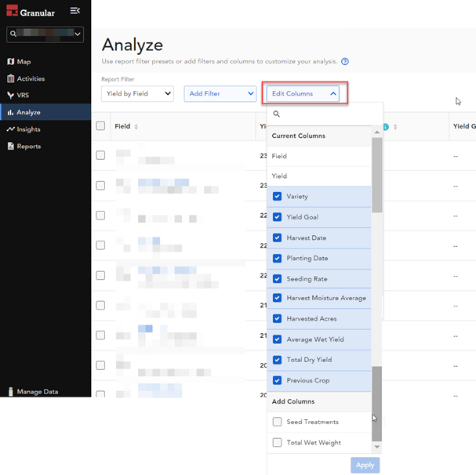Click the Activities clipboard icon
Screen dimensions: 476x475
click(10, 78)
